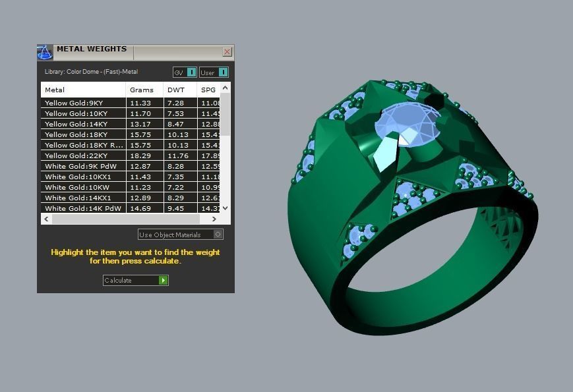Screen dimensions: 573x392
Task: Select the White Gold:9K PdW row
Action: click(131, 167)
